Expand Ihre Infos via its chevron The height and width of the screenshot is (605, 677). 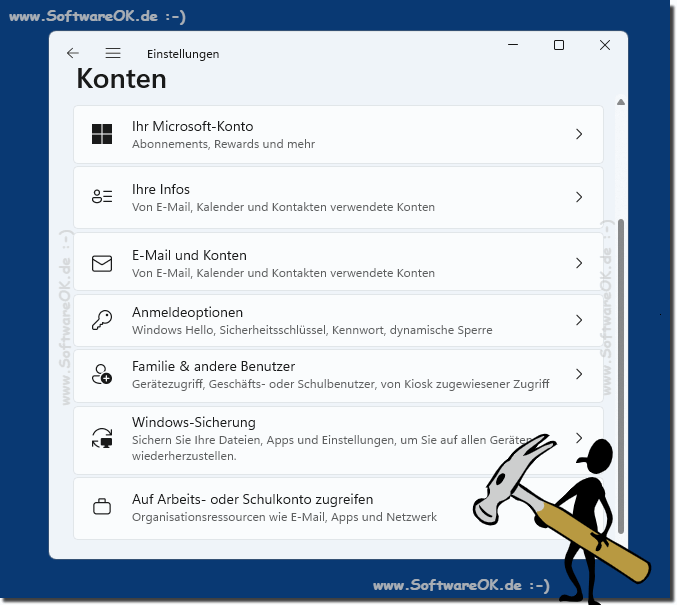click(579, 197)
